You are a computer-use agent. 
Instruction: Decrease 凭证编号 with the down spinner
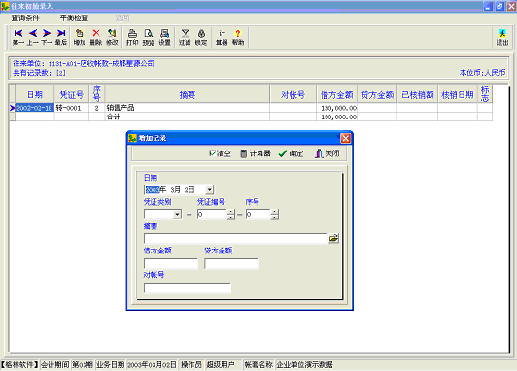tap(231, 217)
